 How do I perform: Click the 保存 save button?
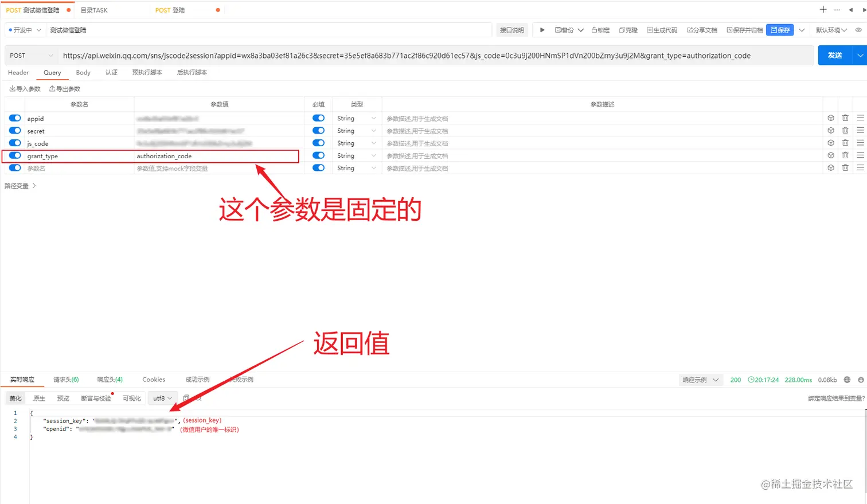(x=780, y=30)
